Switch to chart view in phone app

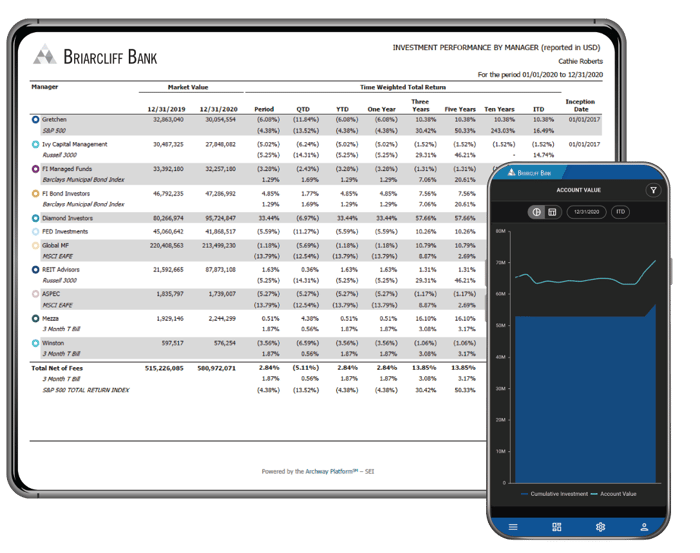(x=537, y=212)
